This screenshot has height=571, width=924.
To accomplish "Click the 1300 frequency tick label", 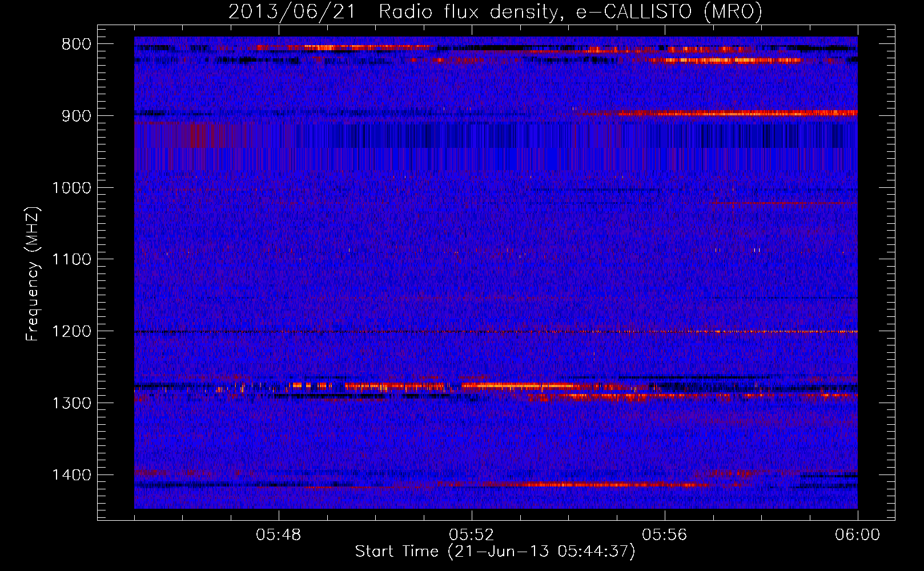I will [x=72, y=403].
